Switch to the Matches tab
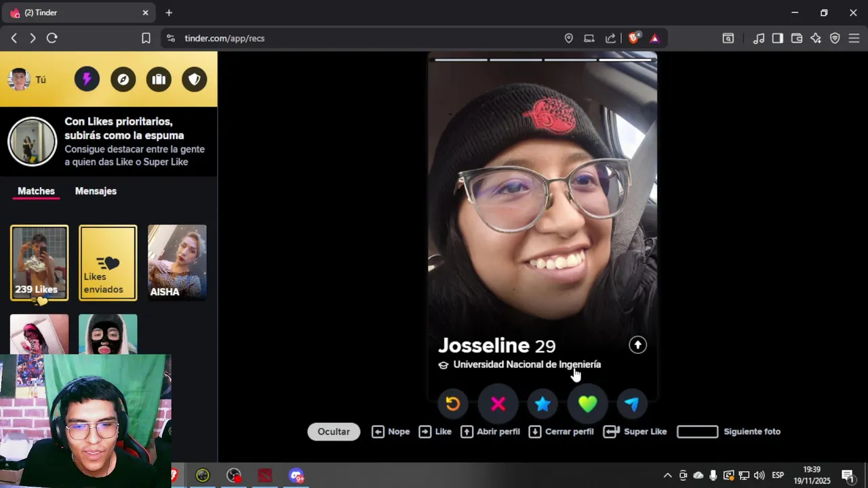 click(36, 191)
